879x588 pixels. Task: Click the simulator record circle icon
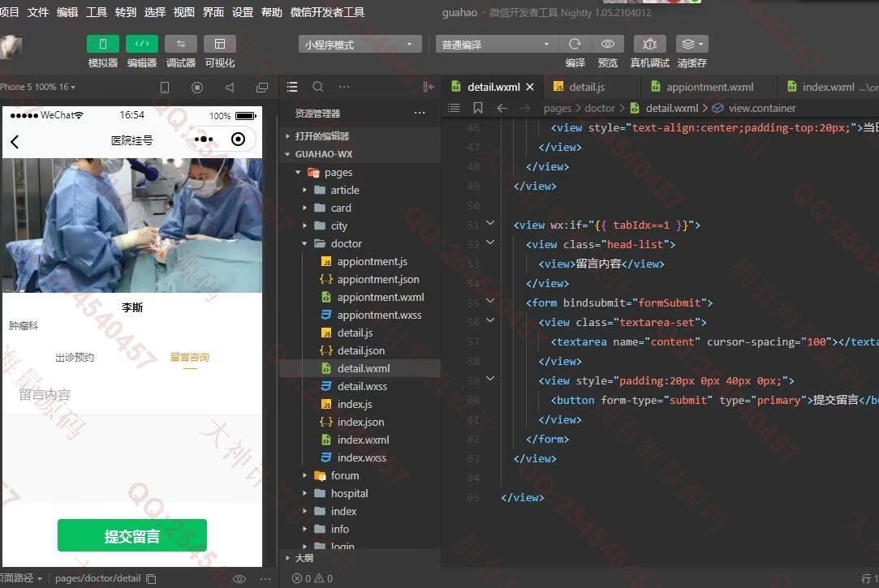click(196, 88)
